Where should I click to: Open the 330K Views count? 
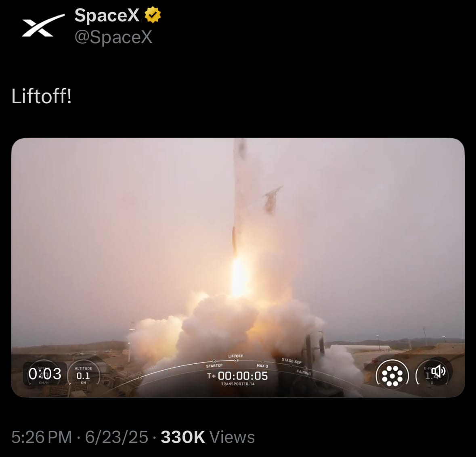tap(208, 437)
